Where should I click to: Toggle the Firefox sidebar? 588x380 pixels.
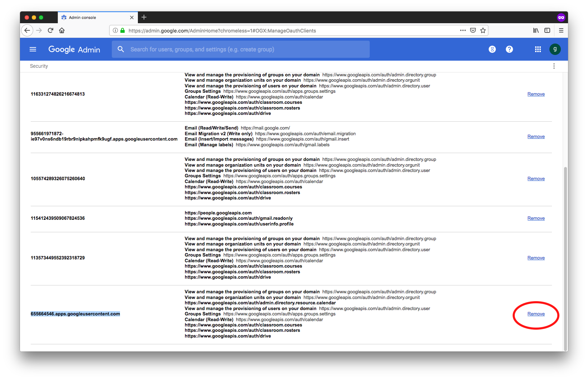click(x=547, y=31)
